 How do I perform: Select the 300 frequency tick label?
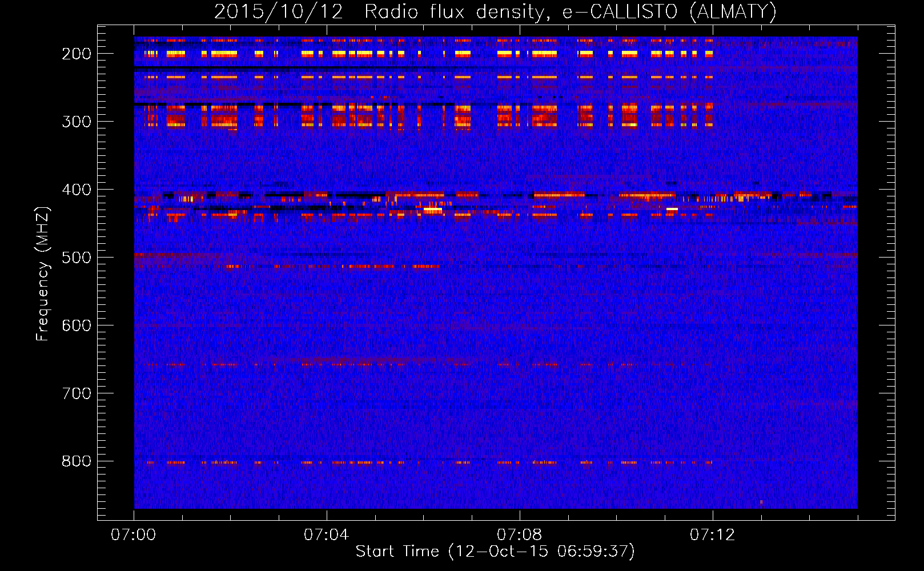click(77, 122)
